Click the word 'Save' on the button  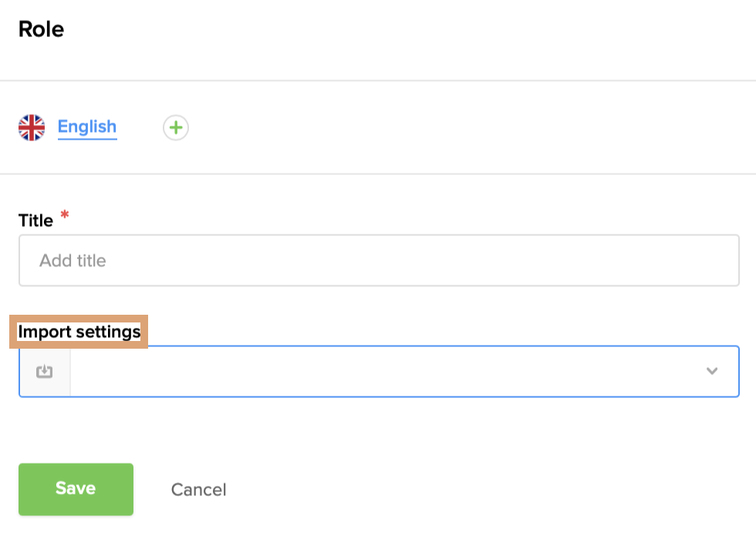[76, 488]
